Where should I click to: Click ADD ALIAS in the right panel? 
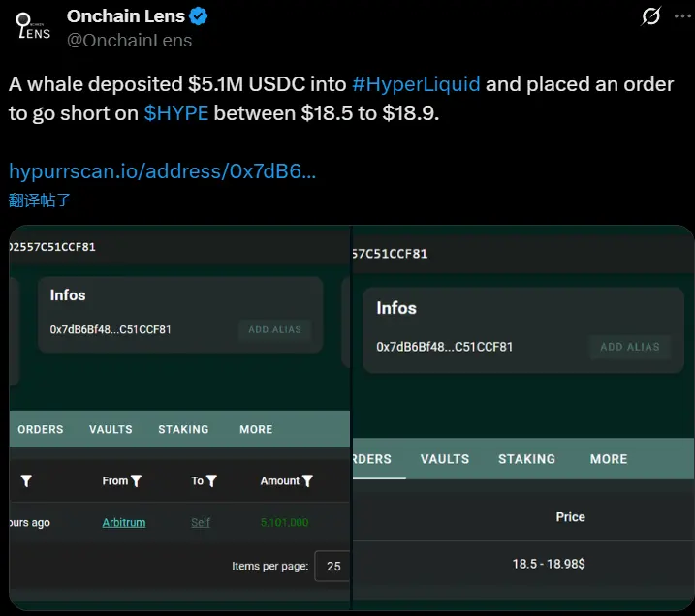630,347
